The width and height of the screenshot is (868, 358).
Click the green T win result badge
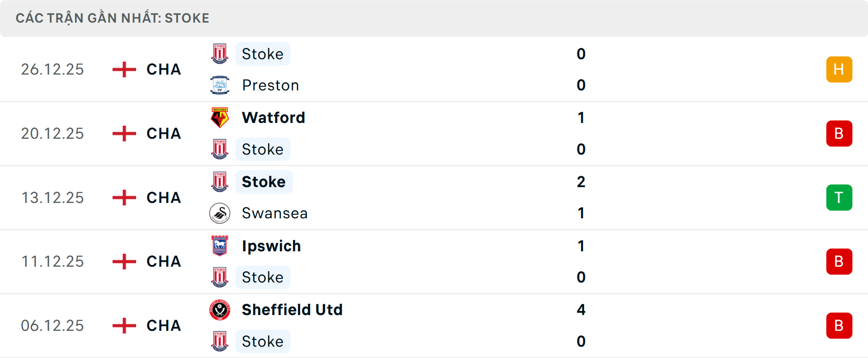click(839, 198)
